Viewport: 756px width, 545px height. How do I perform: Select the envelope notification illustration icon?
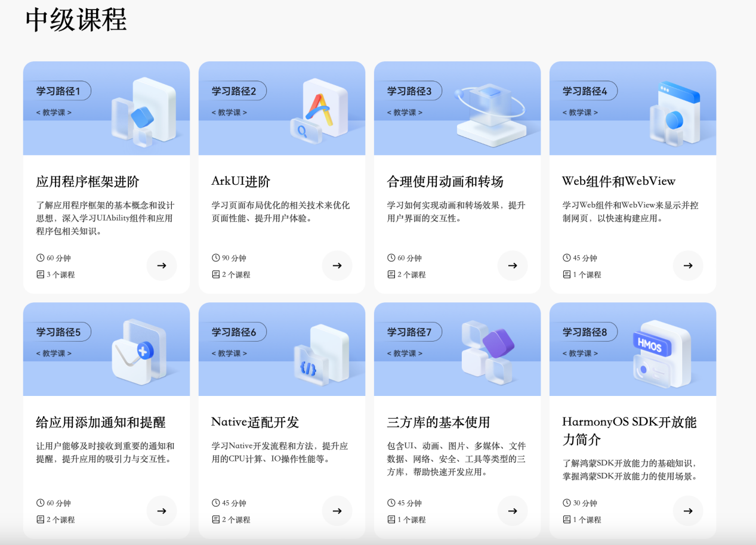tap(140, 352)
